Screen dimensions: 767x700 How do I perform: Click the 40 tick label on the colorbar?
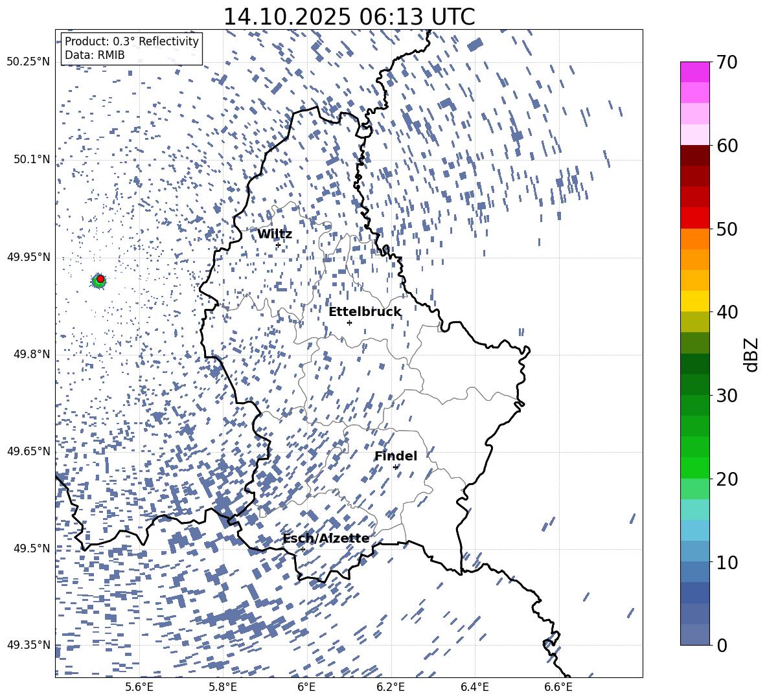point(727,312)
